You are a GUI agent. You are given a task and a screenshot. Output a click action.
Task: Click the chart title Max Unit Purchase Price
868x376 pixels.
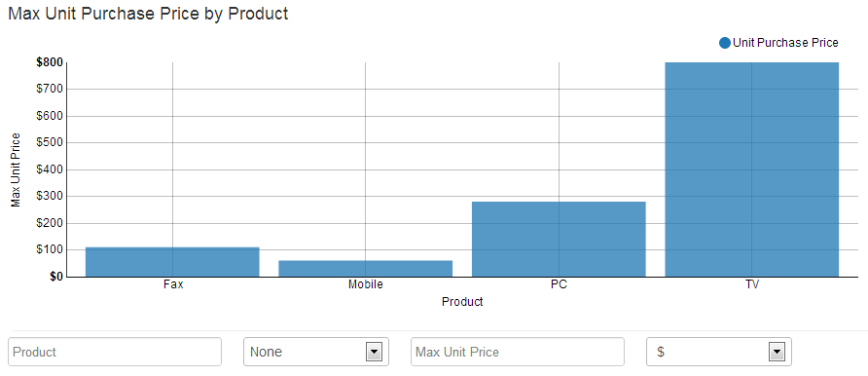point(148,14)
